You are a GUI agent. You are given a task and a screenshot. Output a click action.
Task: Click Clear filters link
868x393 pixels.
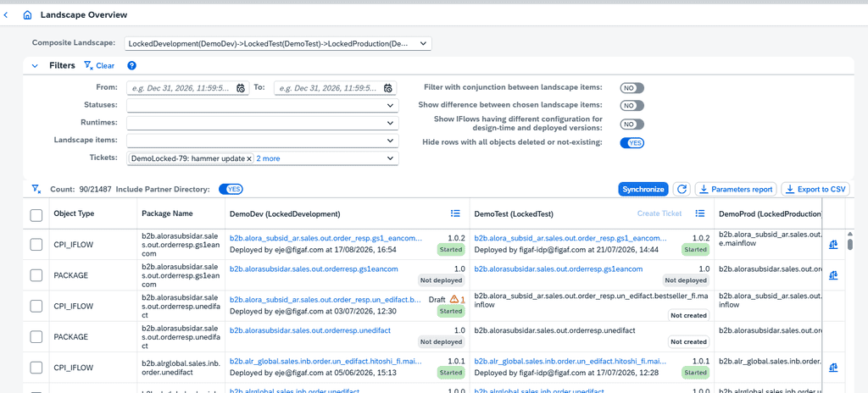tap(100, 65)
